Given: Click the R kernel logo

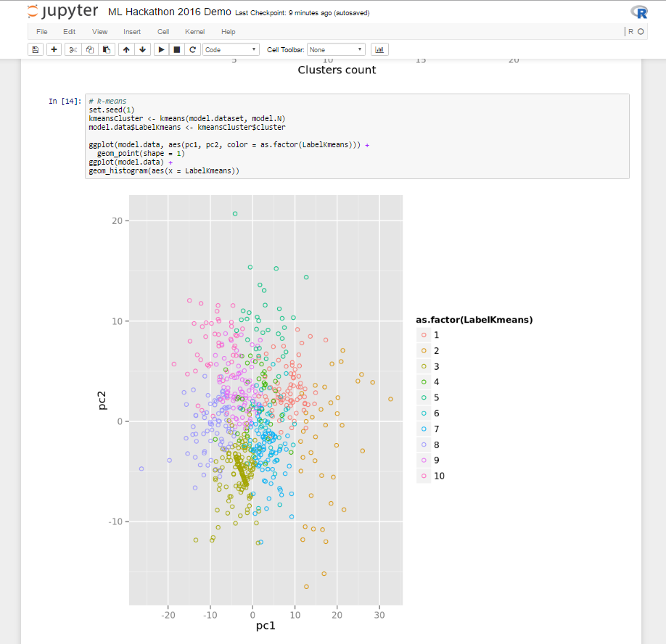Looking at the screenshot, I should tap(639, 12).
